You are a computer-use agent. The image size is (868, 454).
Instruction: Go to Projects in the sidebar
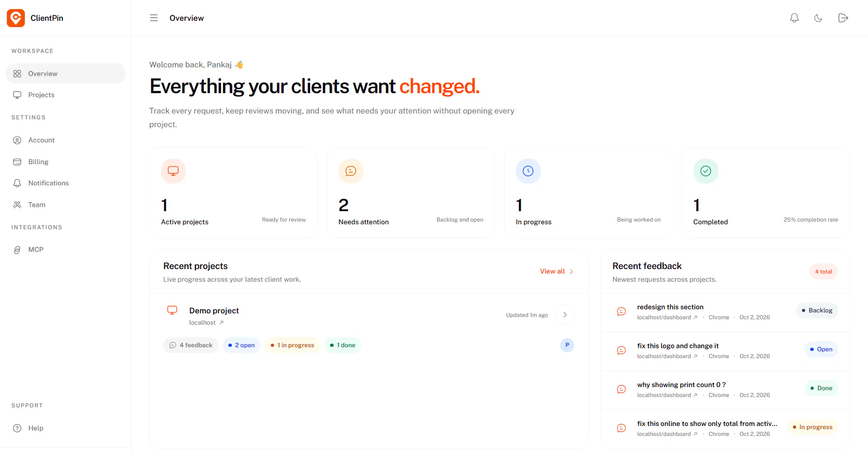[66, 95]
